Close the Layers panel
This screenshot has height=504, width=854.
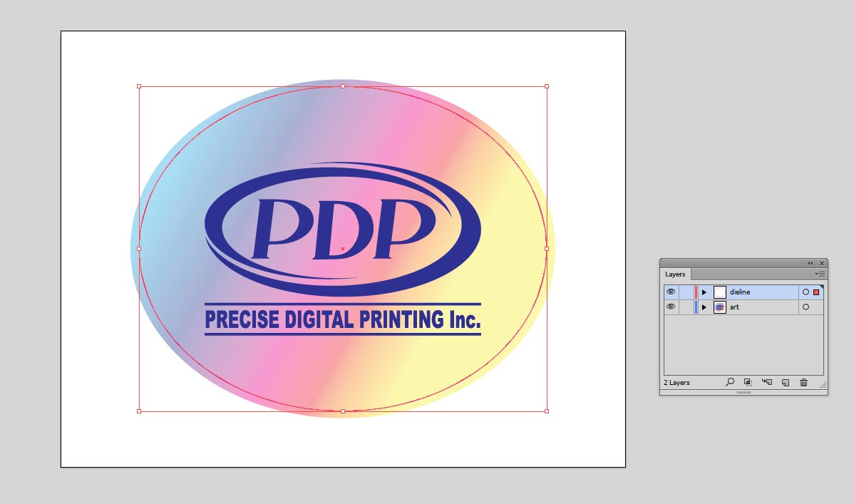[822, 263]
